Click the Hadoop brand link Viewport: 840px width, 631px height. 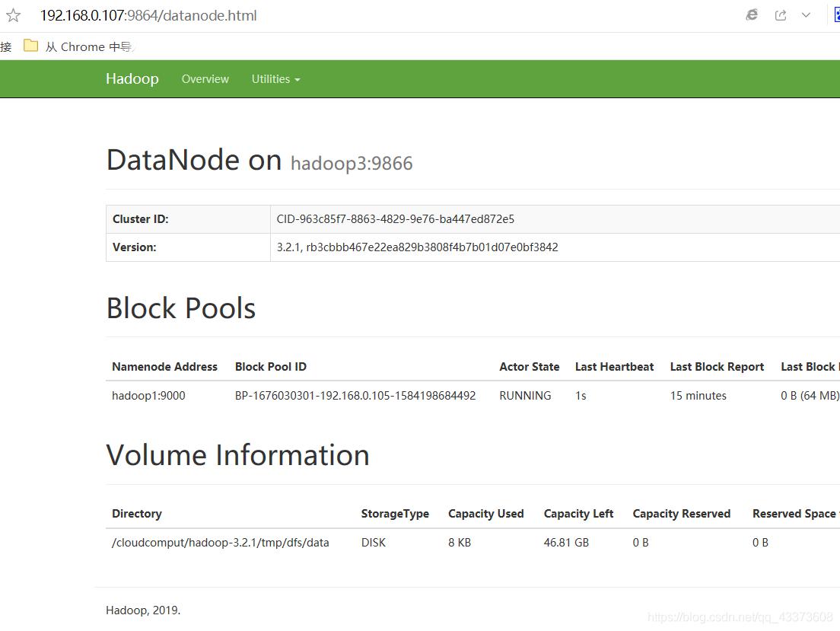click(132, 79)
